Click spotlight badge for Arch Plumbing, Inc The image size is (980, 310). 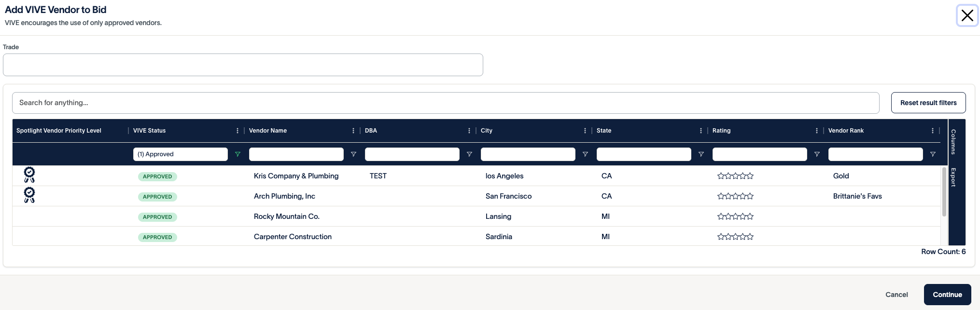tap(29, 195)
